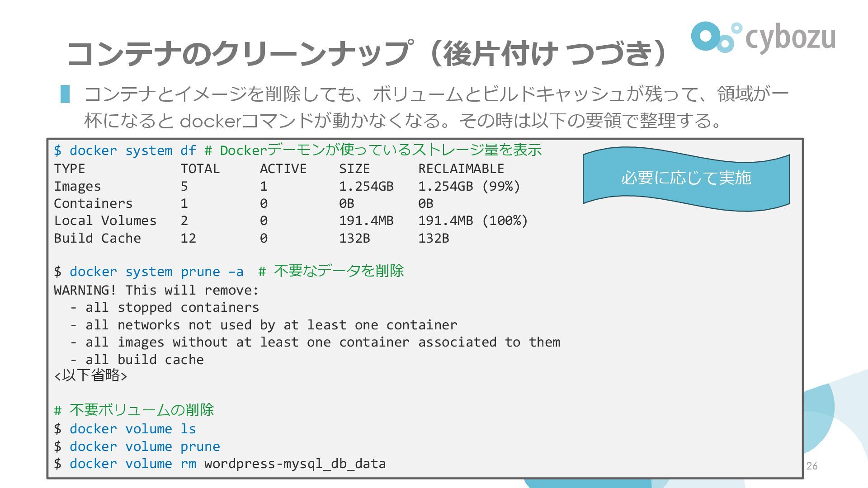Click the cybozu logo
This screenshot has width=868, height=488.
tap(763, 37)
